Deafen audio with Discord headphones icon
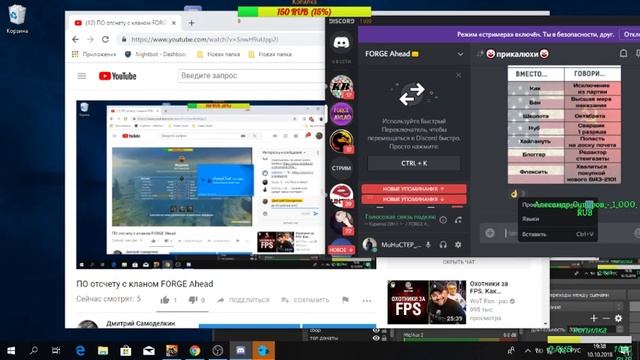Screen dimensions: 640x360 (x=443, y=244)
